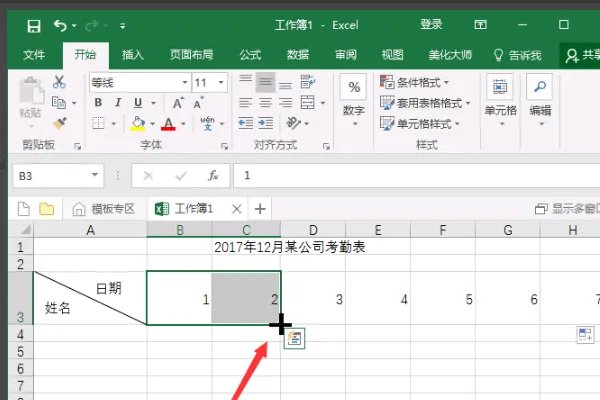The image size is (600, 400).
Task: Save the workbook with the floppy disk icon
Action: [x=34, y=26]
